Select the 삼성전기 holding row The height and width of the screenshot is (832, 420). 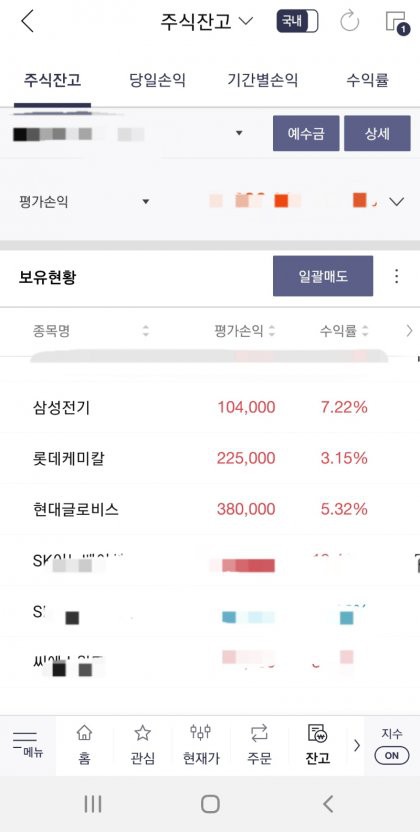click(x=210, y=408)
